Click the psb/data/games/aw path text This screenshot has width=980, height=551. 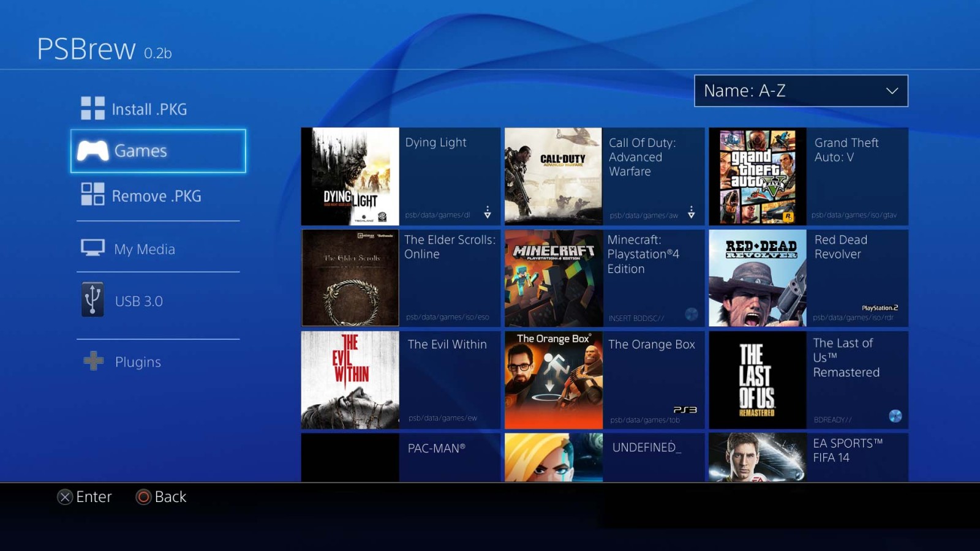(644, 215)
